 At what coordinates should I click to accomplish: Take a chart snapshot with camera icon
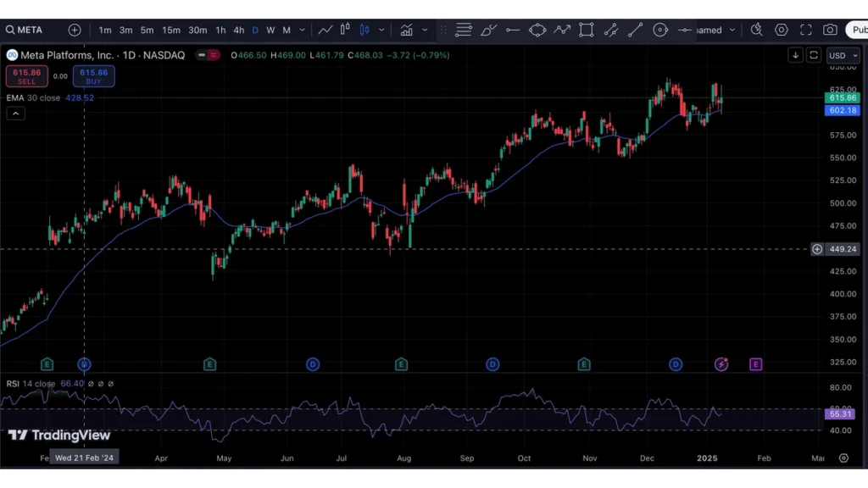830,30
